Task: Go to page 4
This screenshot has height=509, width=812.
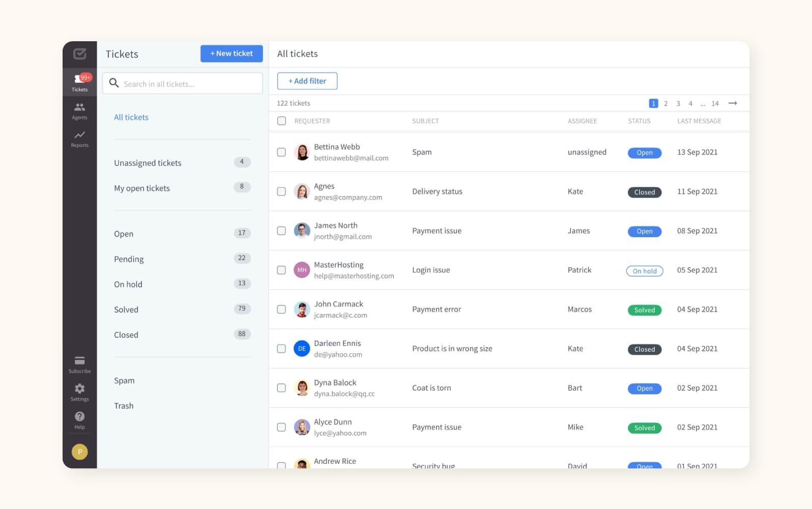Action: click(690, 103)
